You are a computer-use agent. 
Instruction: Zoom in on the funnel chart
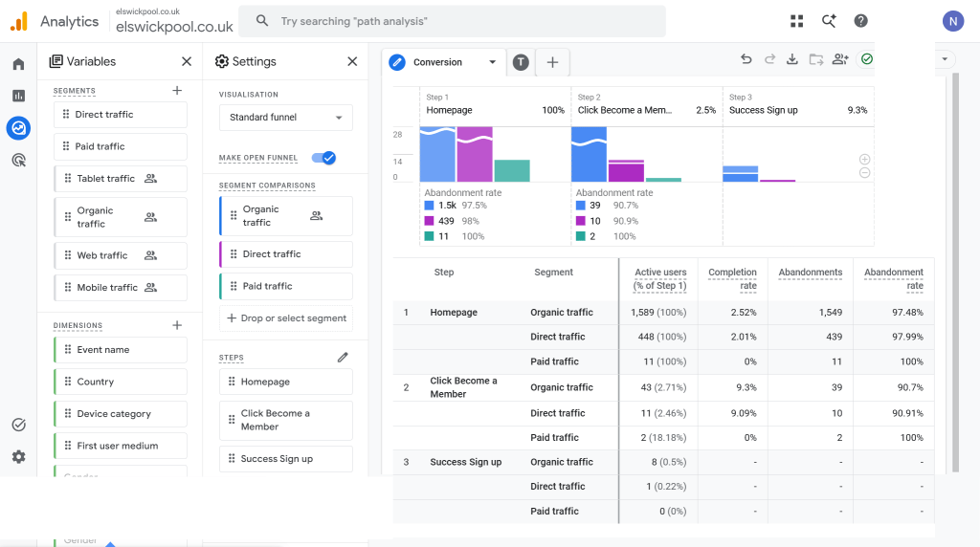[x=864, y=160]
